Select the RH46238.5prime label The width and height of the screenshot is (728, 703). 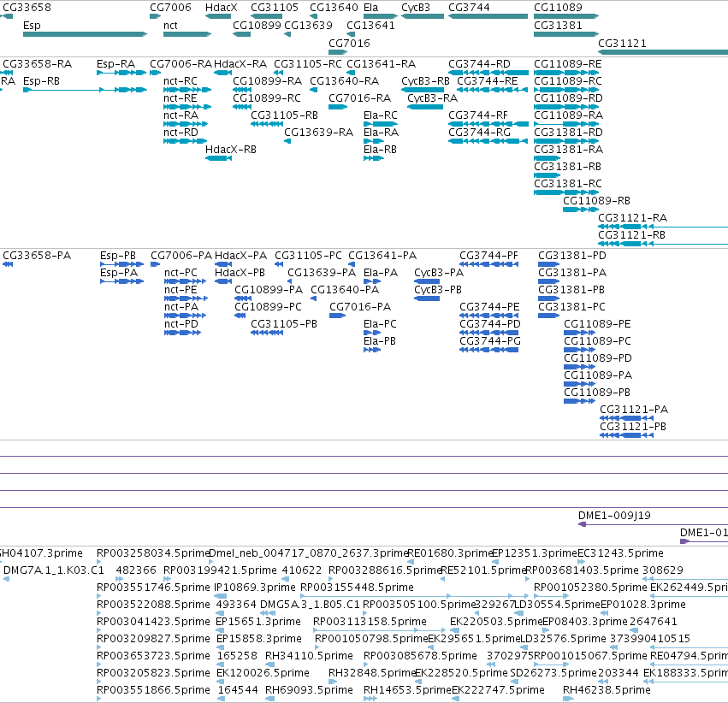point(607,690)
